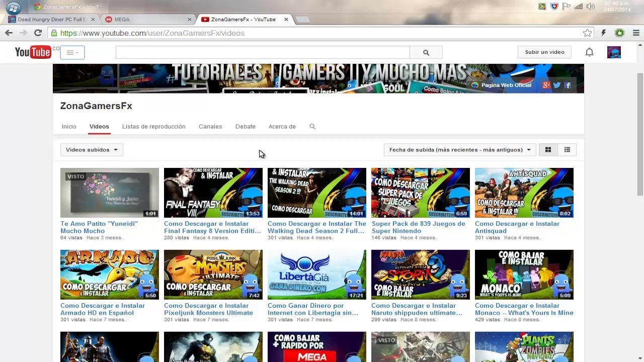Switch to the MEGA tab

(x=146, y=20)
